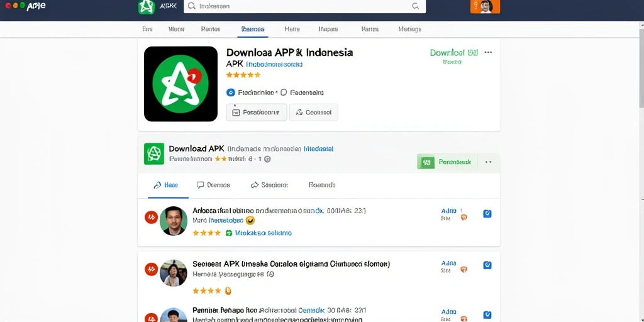Click the share arrow icon beside Sdaiota
This screenshot has height=322, width=644.
(x=255, y=186)
